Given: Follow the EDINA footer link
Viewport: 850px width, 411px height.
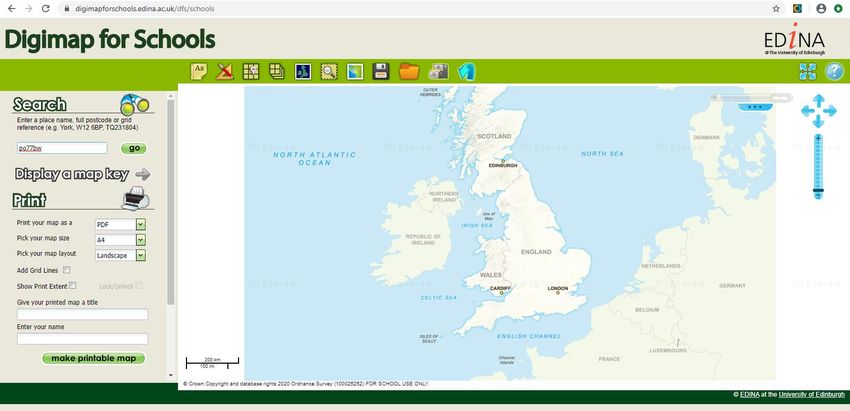Looking at the screenshot, I should tap(749, 395).
